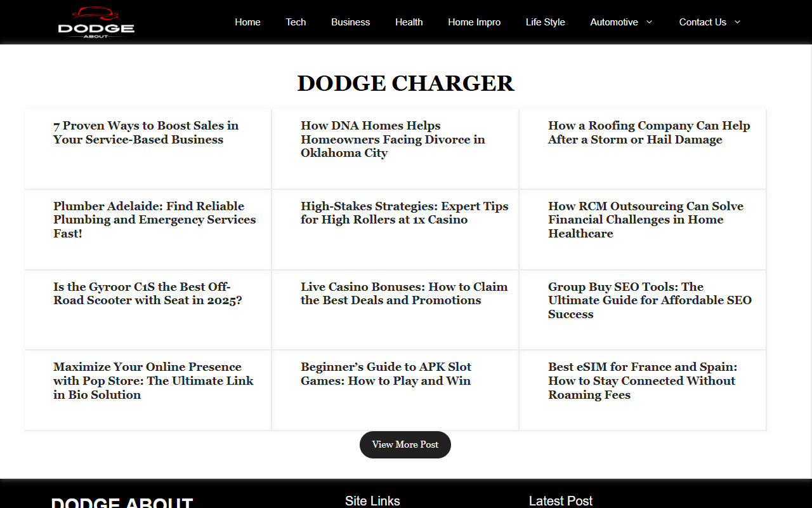Click the Dodge About logo
The width and height of the screenshot is (812, 508).
(96, 22)
